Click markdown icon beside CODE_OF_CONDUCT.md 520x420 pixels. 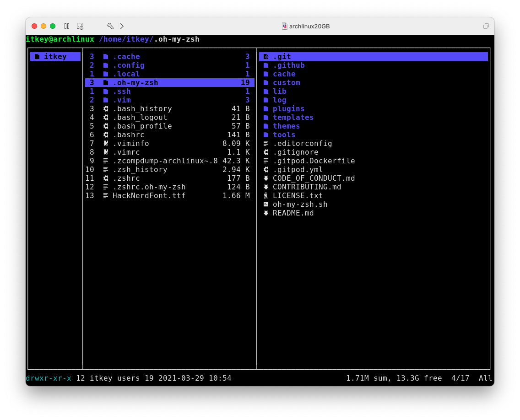[266, 178]
